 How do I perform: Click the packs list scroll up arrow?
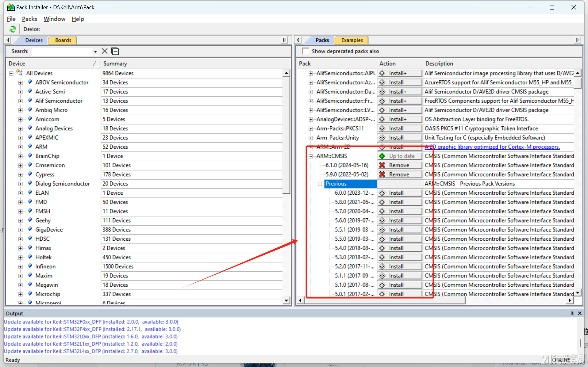[x=578, y=73]
